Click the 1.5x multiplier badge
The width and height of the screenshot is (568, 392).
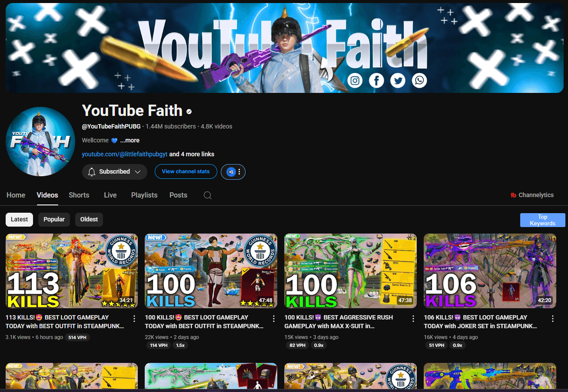(179, 346)
